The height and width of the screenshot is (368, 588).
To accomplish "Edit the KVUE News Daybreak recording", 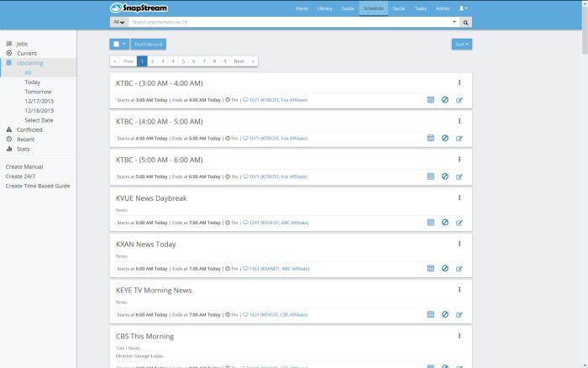I will click(x=459, y=223).
